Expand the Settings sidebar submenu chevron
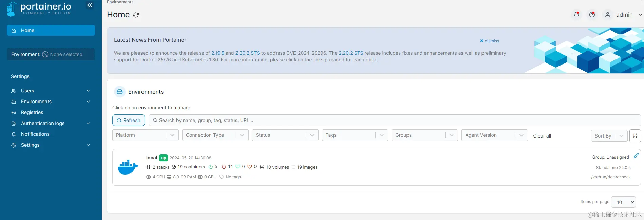Viewport: 644px width, 220px height. pos(88,145)
